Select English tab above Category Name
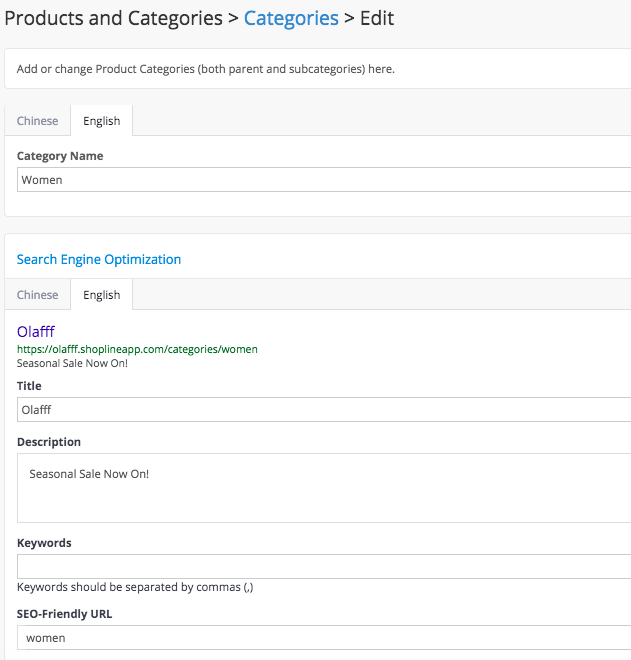The width and height of the screenshot is (631, 660). (x=101, y=121)
